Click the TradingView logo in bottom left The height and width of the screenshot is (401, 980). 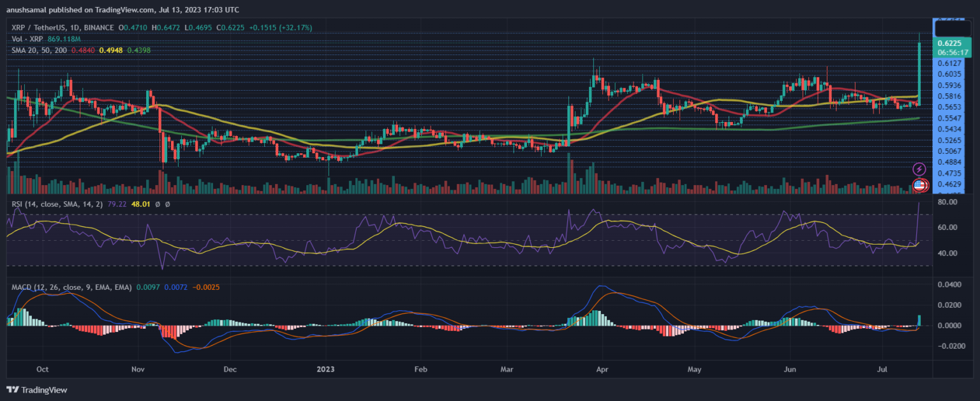(37, 390)
